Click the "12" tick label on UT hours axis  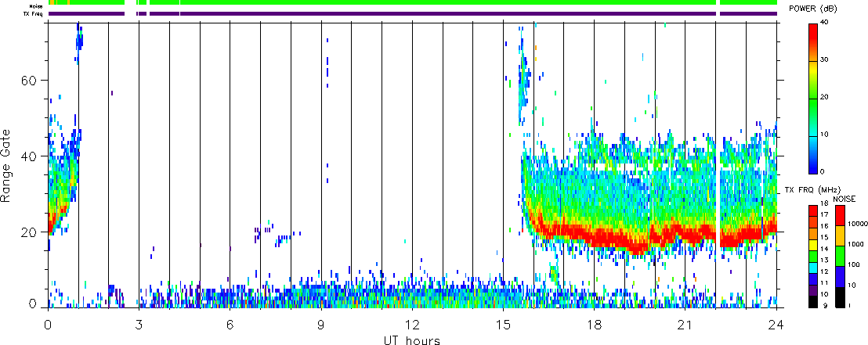click(x=412, y=325)
